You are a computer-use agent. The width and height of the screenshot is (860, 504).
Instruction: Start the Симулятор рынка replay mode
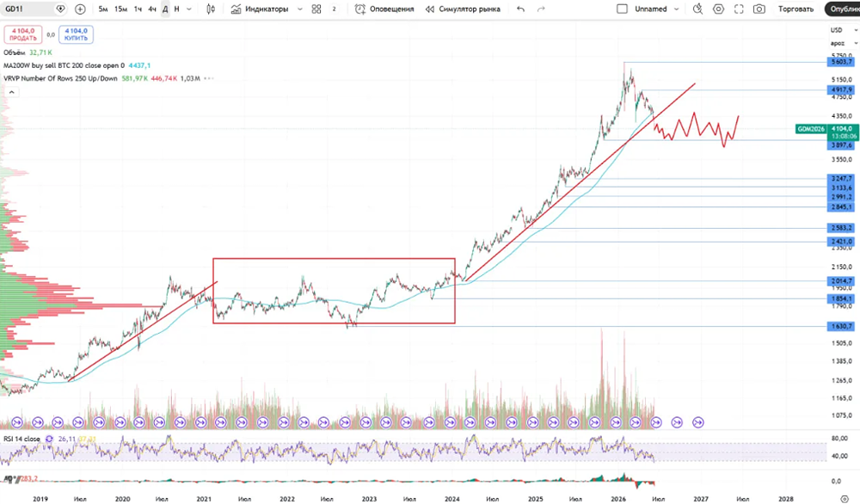click(x=463, y=9)
